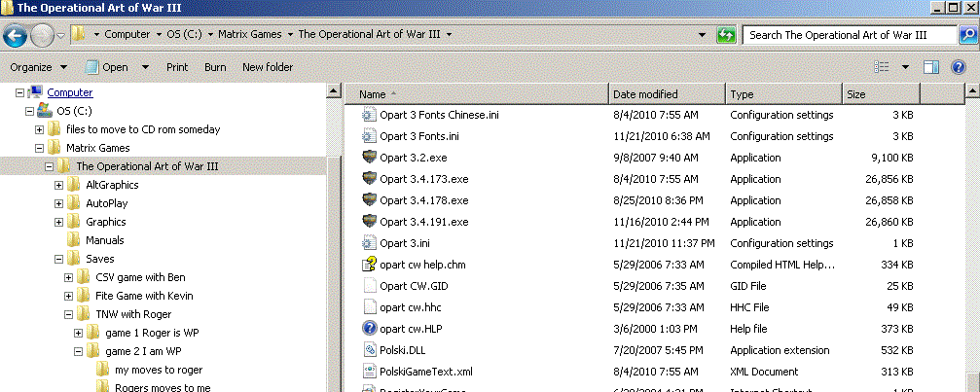The height and width of the screenshot is (392, 980).
Task: Expand the Graphics folder node
Action: tap(58, 222)
